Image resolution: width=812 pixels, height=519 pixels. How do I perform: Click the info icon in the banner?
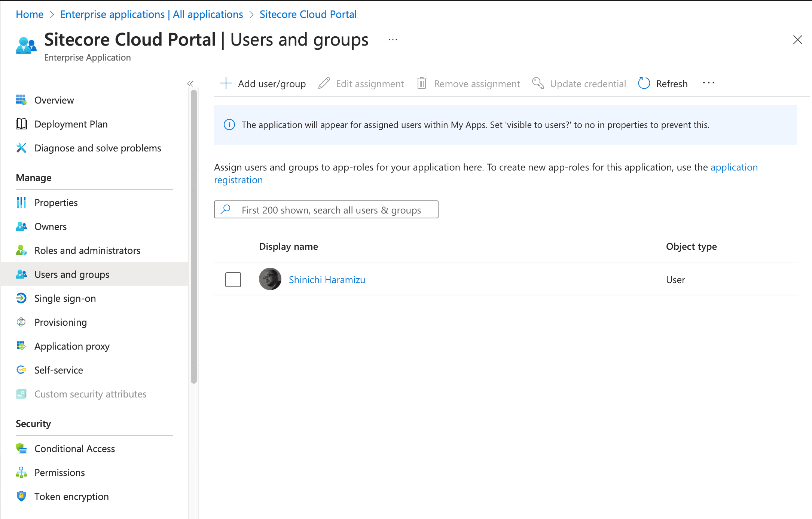229,125
